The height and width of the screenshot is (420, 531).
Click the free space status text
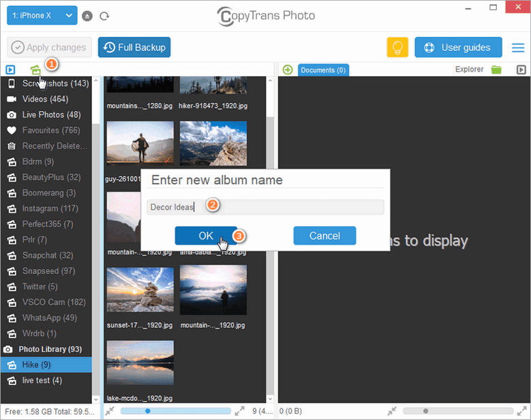pos(50,412)
